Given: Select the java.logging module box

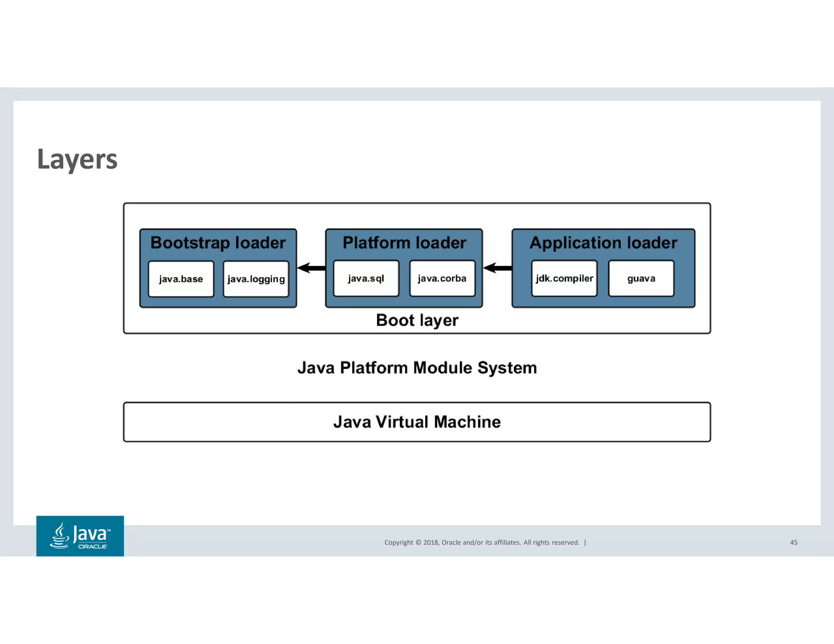Looking at the screenshot, I should pos(256,279).
